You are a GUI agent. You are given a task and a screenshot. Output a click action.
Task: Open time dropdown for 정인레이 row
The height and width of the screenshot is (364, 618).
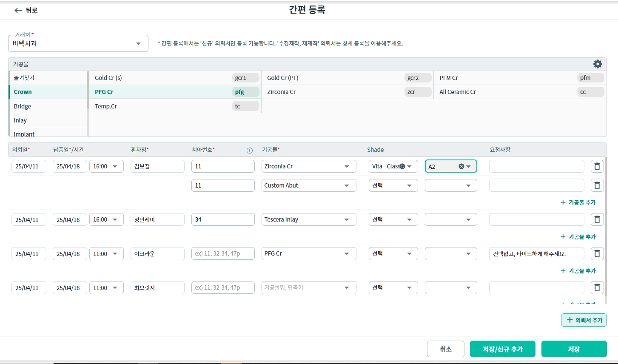[x=106, y=219]
